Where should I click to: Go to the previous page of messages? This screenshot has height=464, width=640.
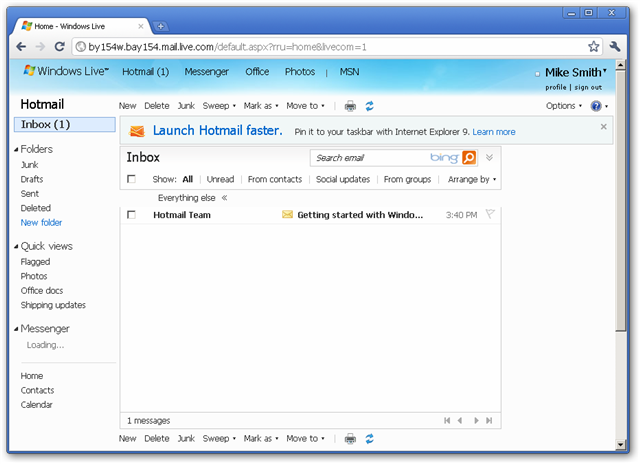tap(460, 420)
